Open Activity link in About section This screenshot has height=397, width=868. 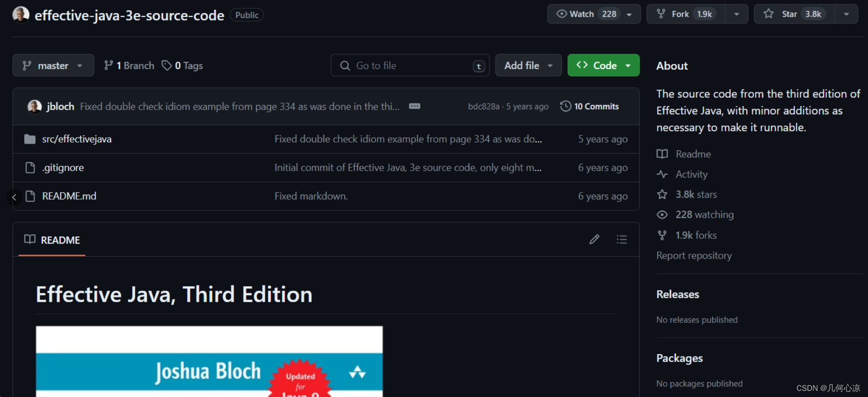coord(692,174)
